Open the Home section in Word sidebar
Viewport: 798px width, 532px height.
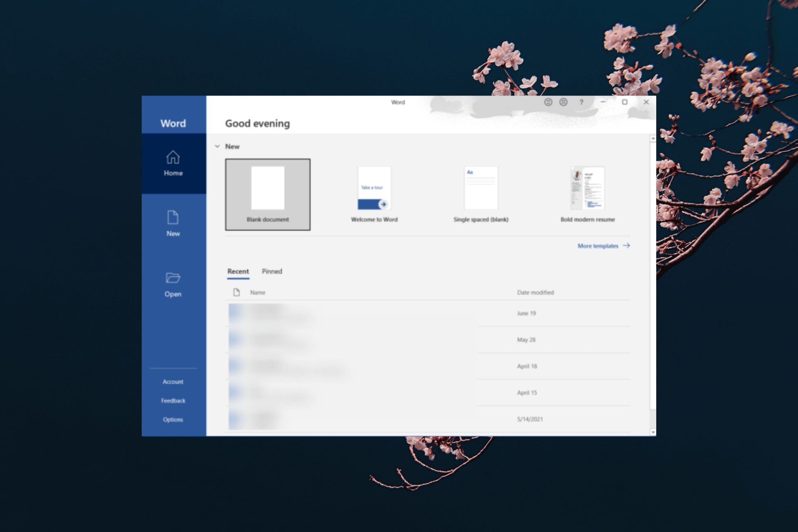173,163
